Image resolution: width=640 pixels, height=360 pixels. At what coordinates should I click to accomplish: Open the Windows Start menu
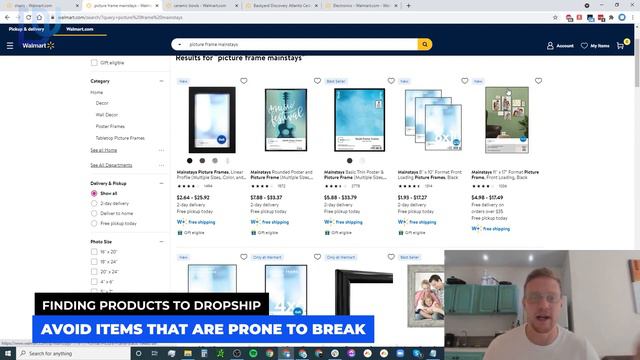click(8, 353)
